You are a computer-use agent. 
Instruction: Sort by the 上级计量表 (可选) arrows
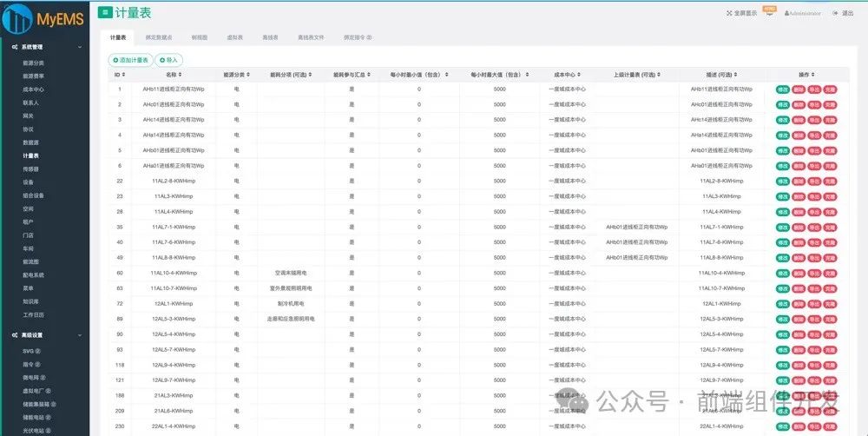click(x=659, y=74)
